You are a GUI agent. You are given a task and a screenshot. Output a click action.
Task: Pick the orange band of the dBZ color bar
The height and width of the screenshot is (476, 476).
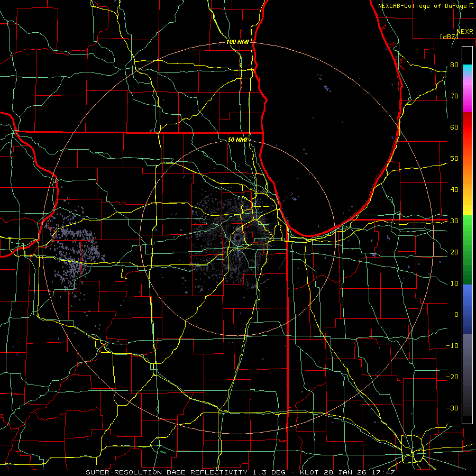[x=467, y=173]
